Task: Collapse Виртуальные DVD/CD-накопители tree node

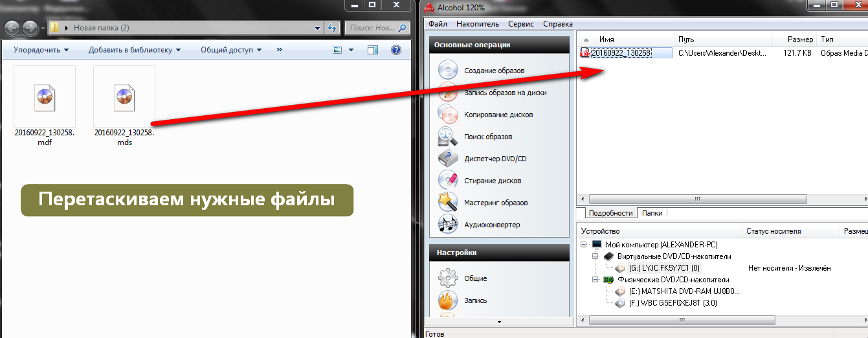Action: point(595,256)
